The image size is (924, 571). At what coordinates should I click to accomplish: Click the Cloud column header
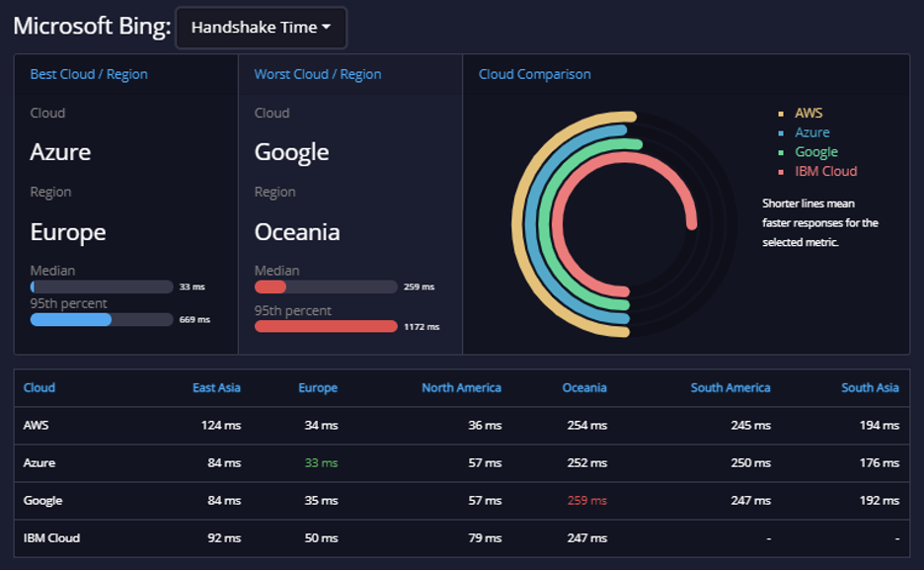(38, 387)
